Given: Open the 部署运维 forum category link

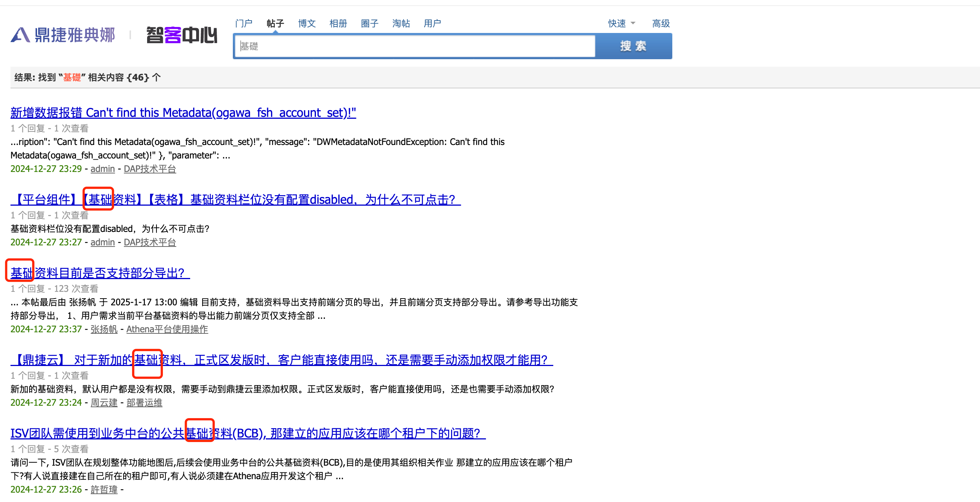Looking at the screenshot, I should click(144, 403).
